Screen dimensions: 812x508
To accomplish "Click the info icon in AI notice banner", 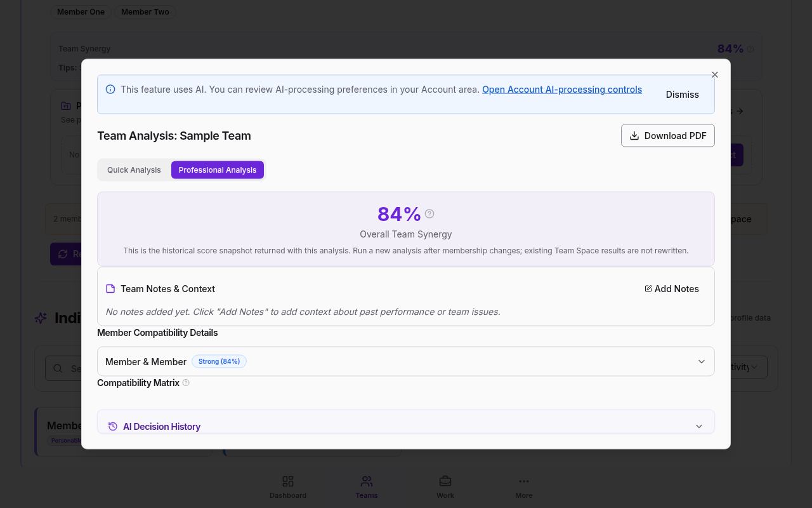I will click(110, 90).
